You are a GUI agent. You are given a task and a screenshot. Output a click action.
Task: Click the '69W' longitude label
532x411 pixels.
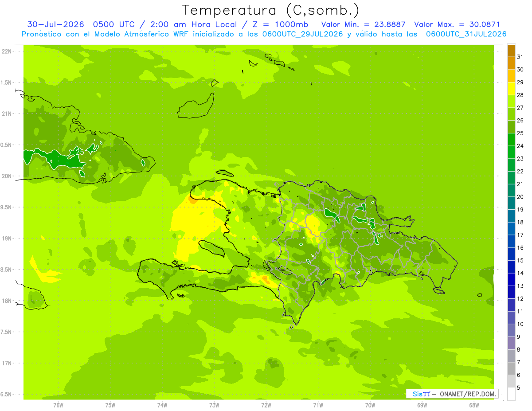(x=422, y=405)
